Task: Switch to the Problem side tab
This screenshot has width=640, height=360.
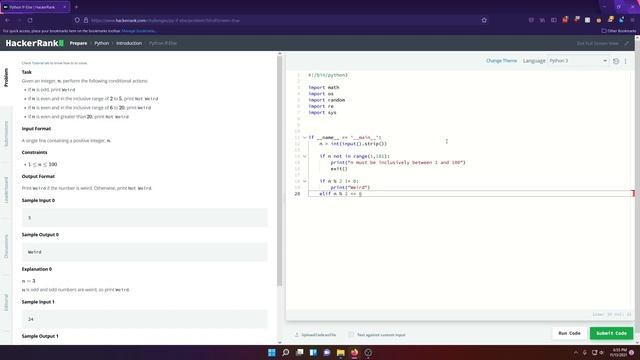Action: tap(6, 78)
